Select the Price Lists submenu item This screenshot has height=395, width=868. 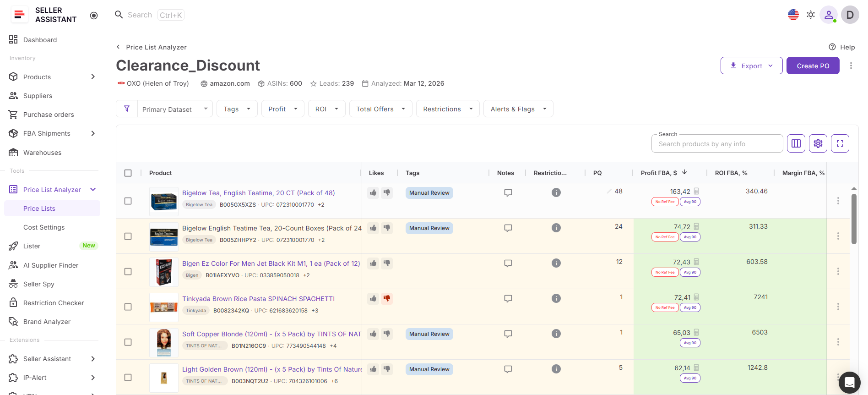coord(52,208)
